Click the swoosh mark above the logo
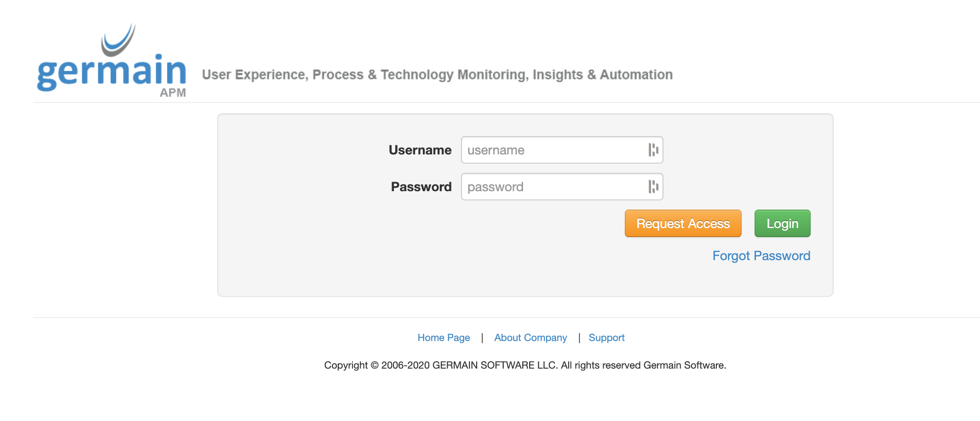The width and height of the screenshot is (980, 421). [118, 40]
